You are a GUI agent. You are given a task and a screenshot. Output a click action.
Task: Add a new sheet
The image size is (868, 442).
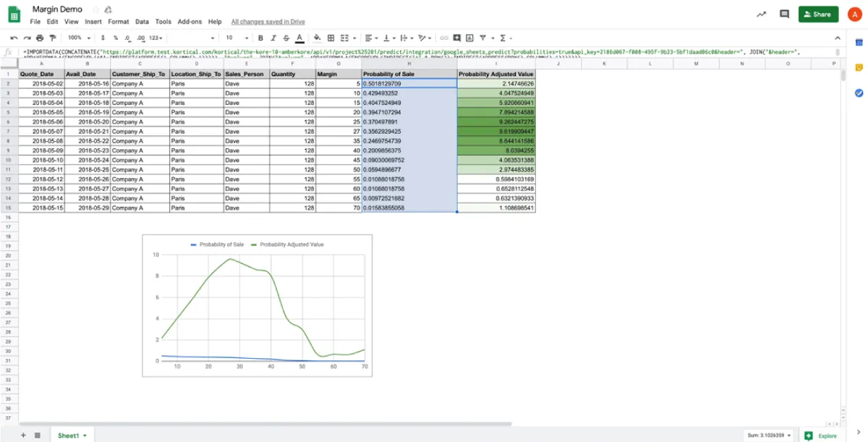coord(22,435)
